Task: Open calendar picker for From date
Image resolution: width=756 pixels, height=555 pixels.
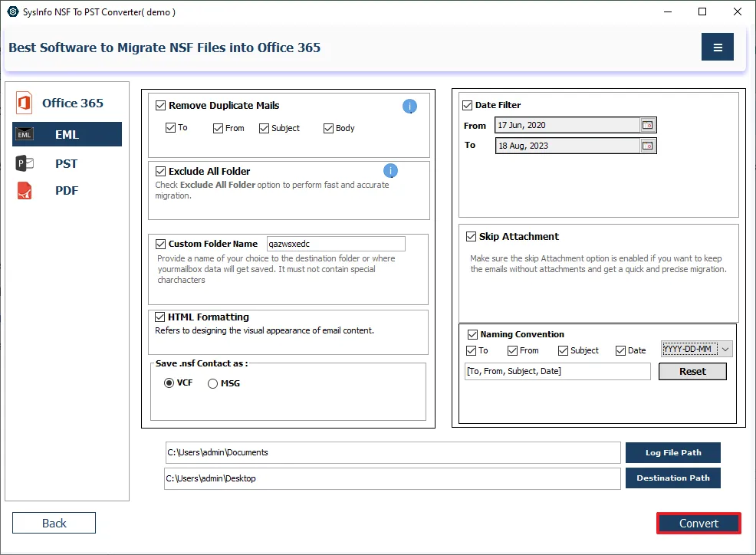Action: (x=648, y=125)
